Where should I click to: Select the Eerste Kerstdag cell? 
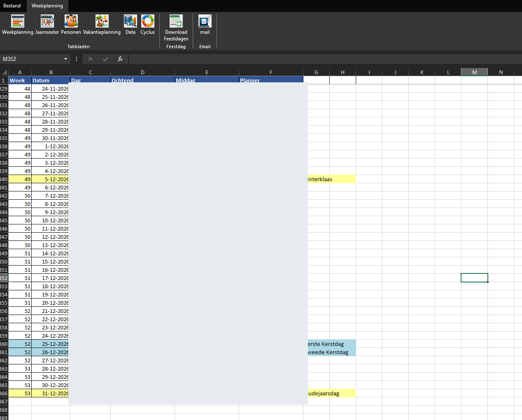[x=331, y=344]
